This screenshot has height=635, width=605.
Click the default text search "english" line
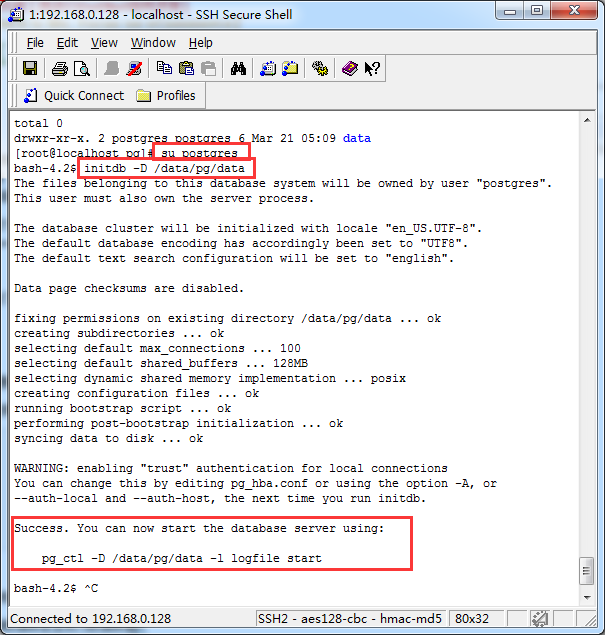pos(234,258)
